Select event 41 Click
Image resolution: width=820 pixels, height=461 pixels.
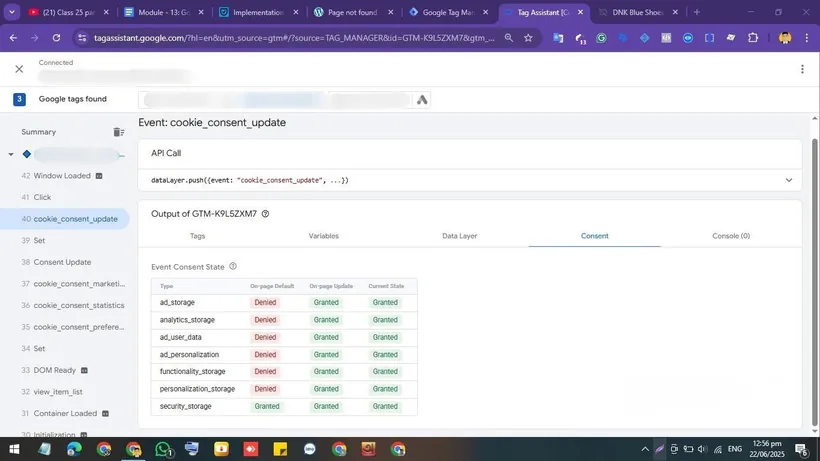click(x=36, y=197)
